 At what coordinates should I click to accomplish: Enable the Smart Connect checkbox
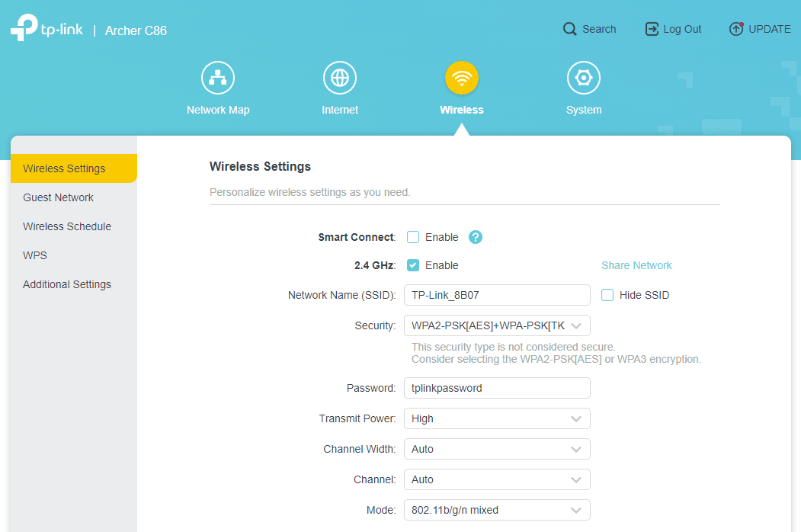413,237
